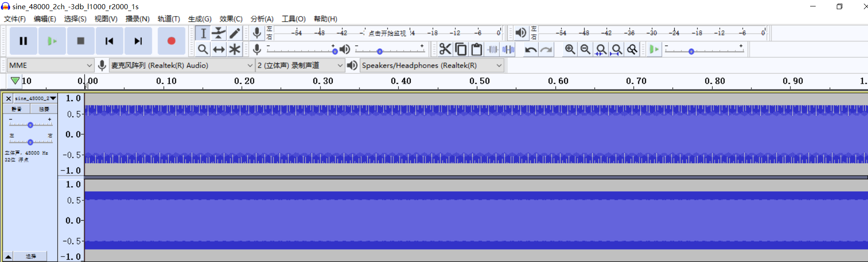Open the 工具(O) menu
The image size is (868, 262).
pos(293,19)
